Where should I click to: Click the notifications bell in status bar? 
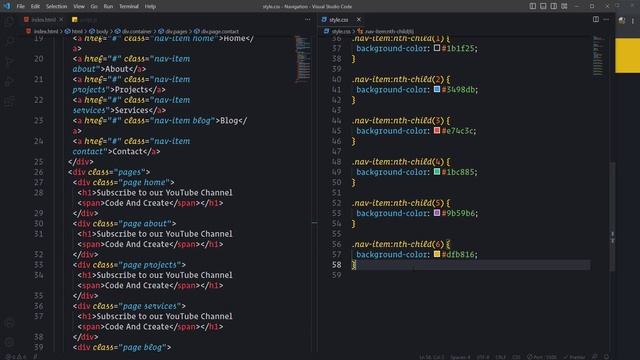(x=607, y=357)
